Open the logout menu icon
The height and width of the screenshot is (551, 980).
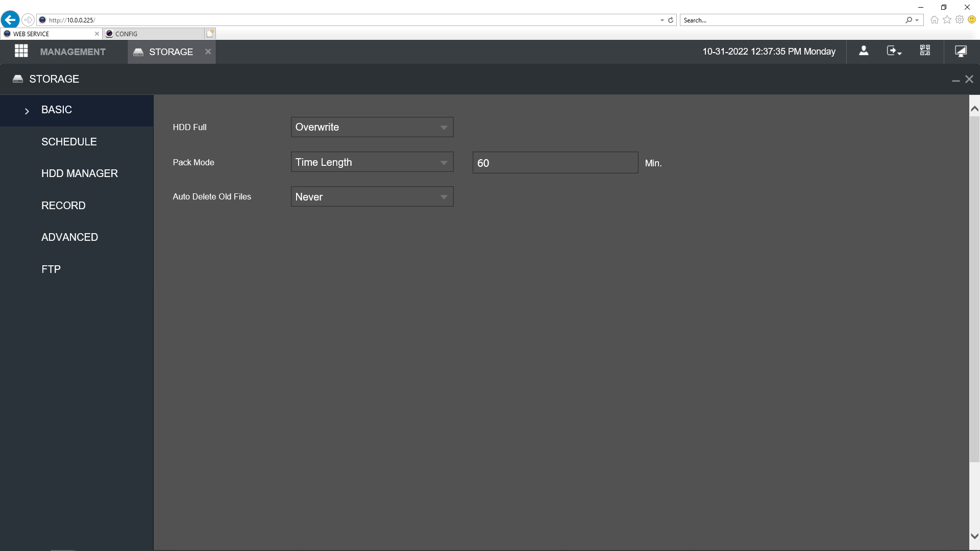[894, 51]
